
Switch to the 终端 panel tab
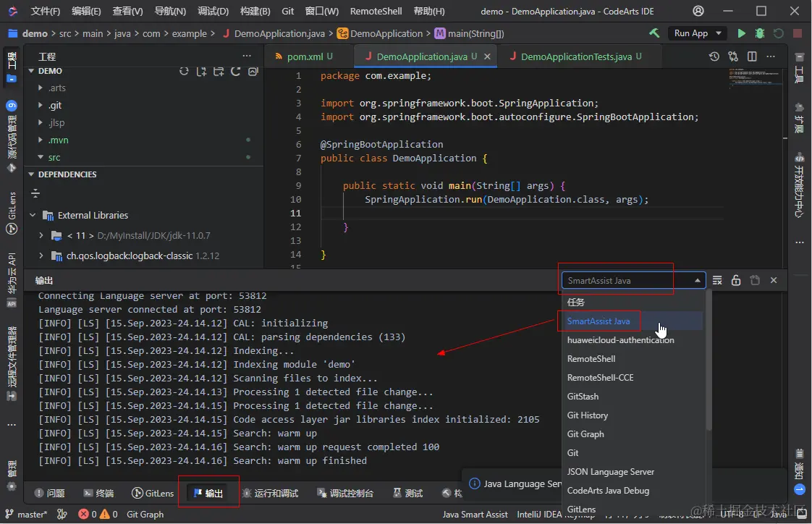98,493
